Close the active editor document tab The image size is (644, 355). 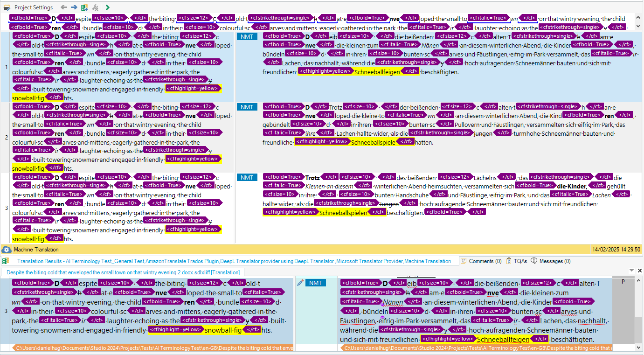coord(639,271)
